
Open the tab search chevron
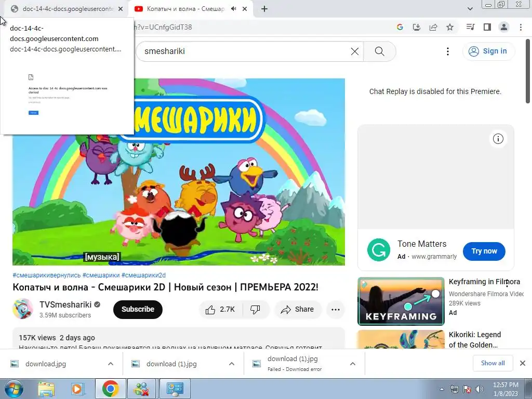pyautogui.click(x=470, y=9)
